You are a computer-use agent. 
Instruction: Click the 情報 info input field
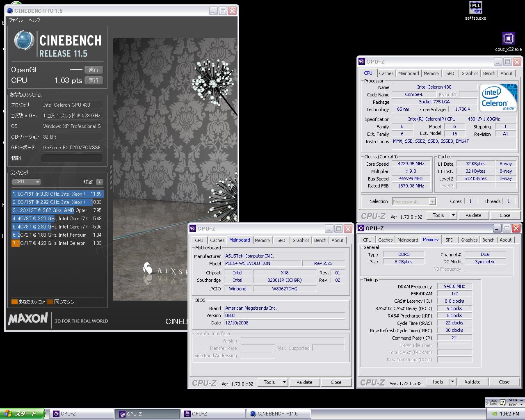[72, 158]
